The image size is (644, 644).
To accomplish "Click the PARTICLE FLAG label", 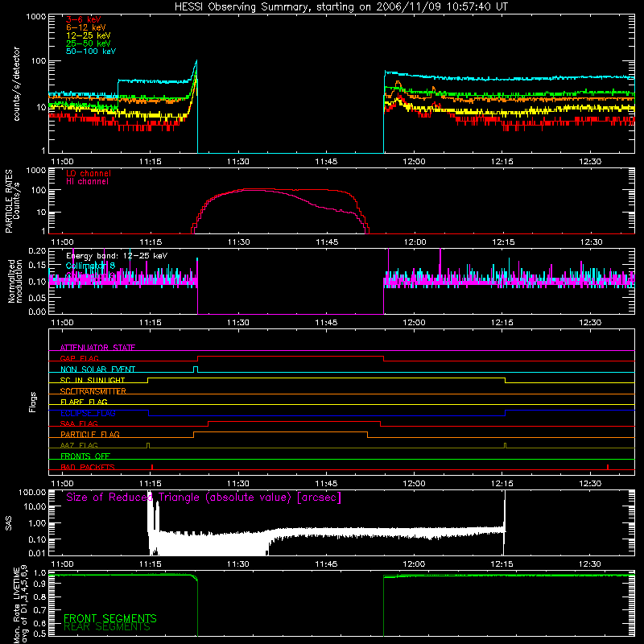I will pyautogui.click(x=90, y=434).
